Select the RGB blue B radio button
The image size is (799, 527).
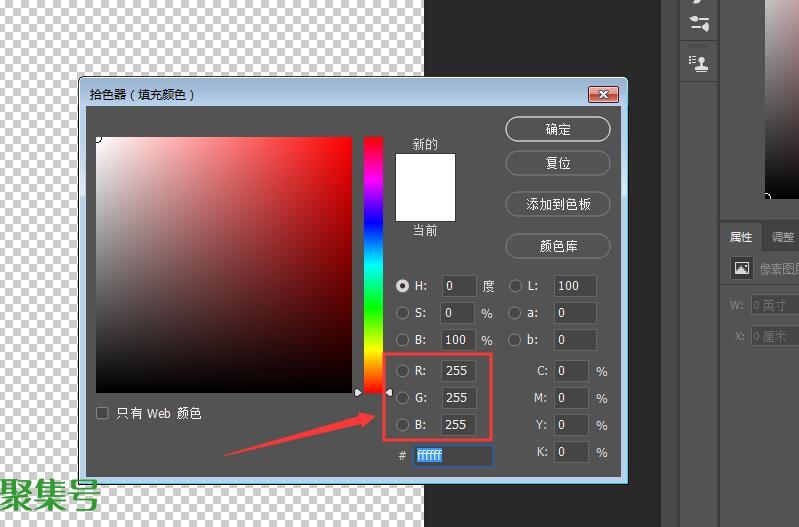pos(403,425)
